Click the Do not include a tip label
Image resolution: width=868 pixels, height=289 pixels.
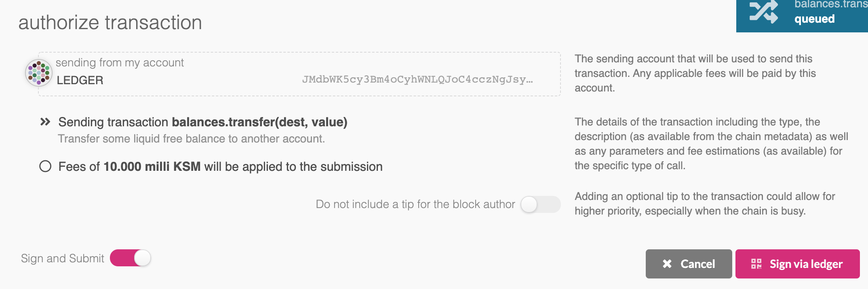(415, 204)
